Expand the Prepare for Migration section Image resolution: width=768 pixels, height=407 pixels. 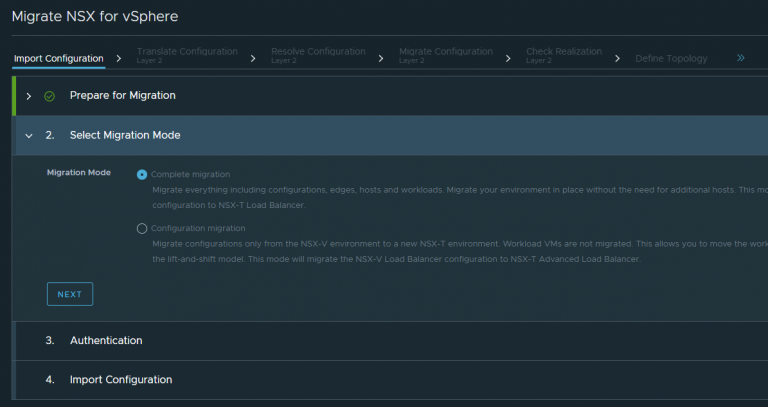[x=29, y=96]
